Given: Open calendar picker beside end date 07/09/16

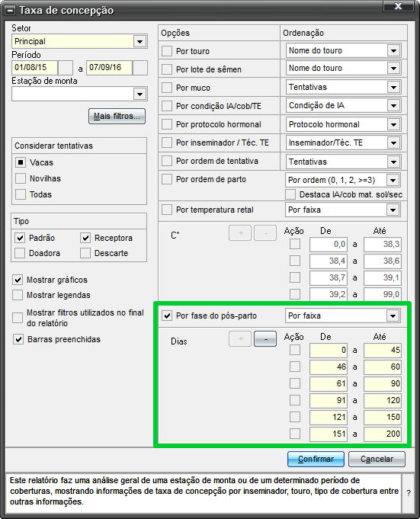Looking at the screenshot, I should point(140,68).
